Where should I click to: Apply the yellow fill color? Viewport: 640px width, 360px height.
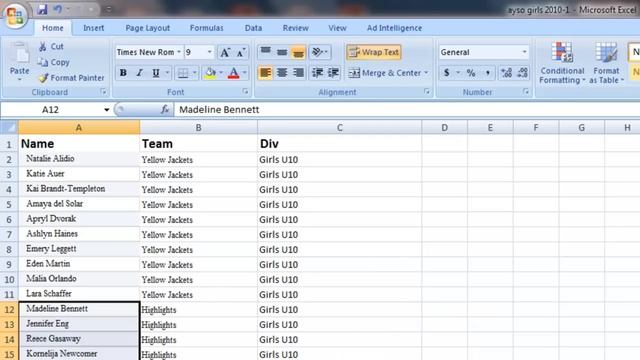(210, 73)
